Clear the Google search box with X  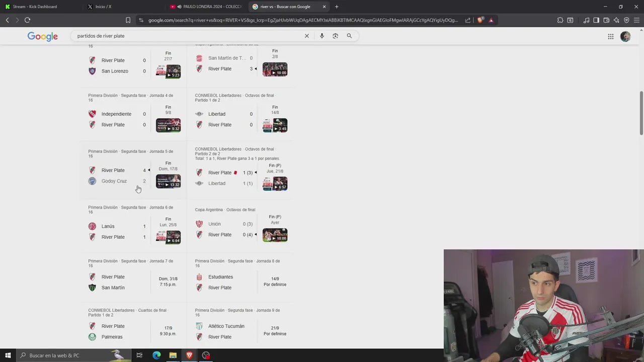307,36
